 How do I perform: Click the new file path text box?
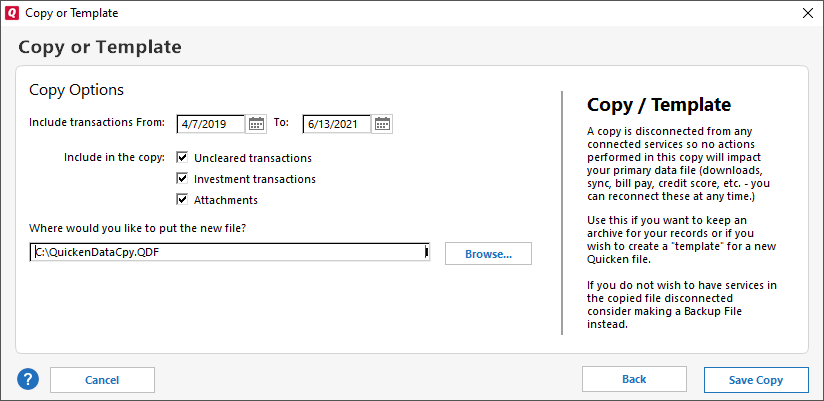click(229, 252)
